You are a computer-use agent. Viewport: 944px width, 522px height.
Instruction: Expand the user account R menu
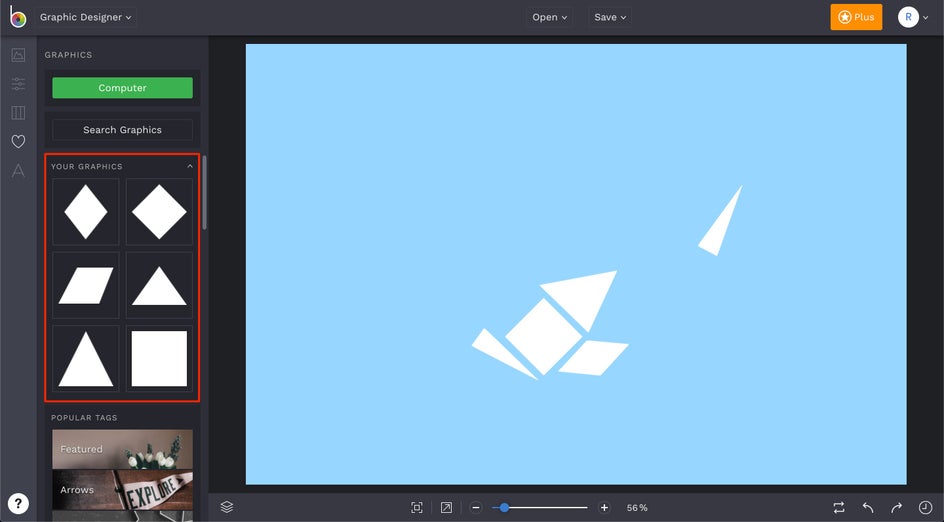[x=913, y=17]
